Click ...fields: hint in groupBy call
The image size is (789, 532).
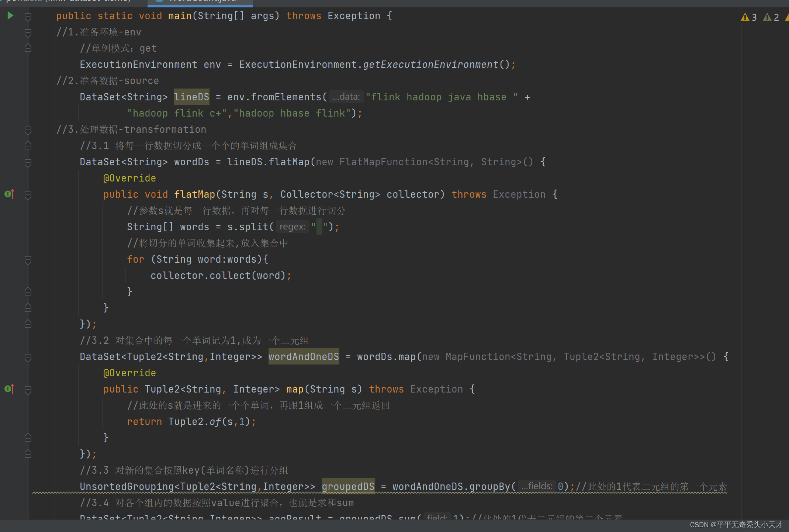(x=537, y=486)
